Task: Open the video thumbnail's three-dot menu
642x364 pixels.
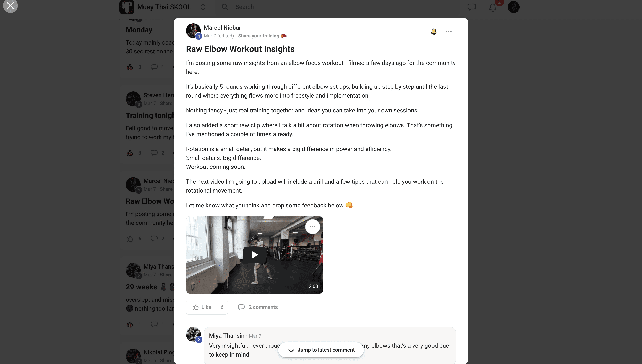Action: click(312, 227)
